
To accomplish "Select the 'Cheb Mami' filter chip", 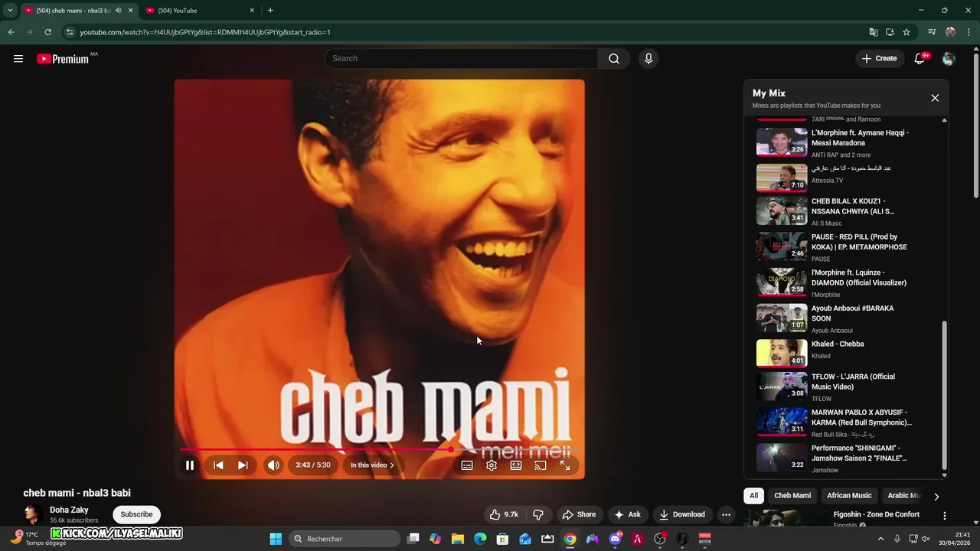I will point(792,495).
